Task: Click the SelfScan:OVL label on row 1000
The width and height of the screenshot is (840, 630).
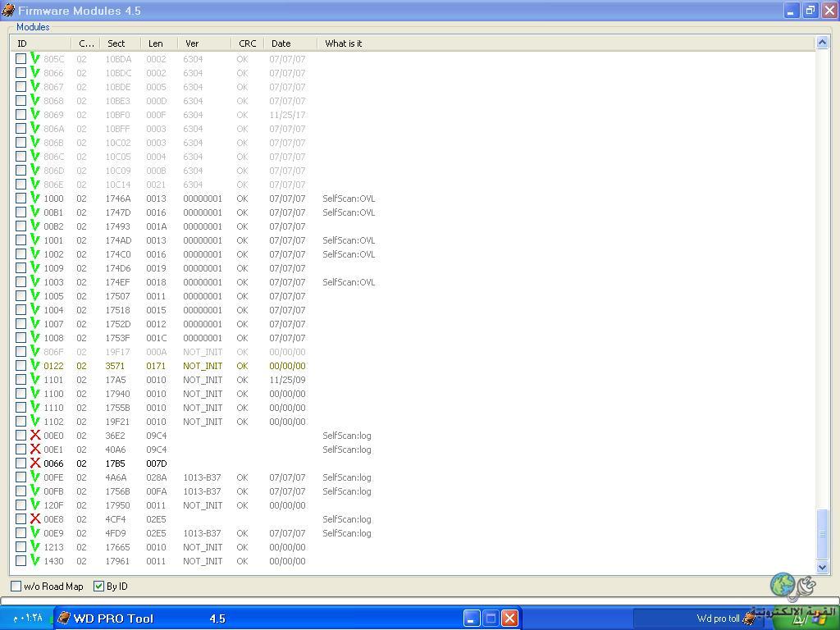Action: point(349,199)
